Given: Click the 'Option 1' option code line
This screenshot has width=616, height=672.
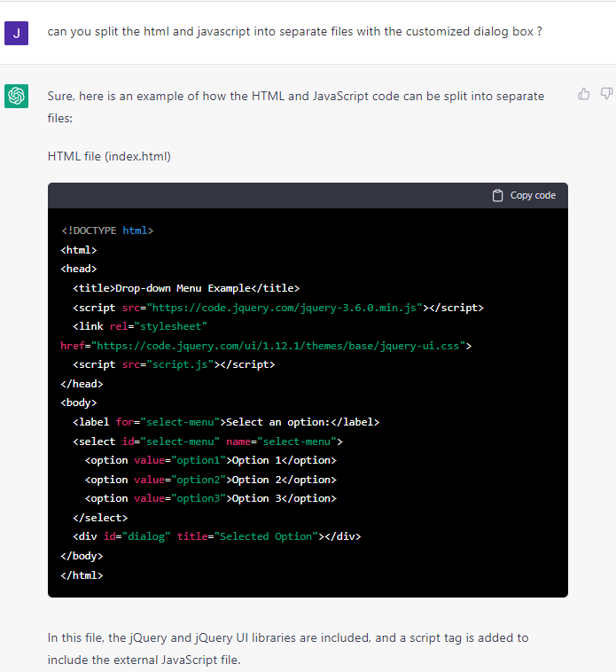Looking at the screenshot, I should (x=211, y=460).
